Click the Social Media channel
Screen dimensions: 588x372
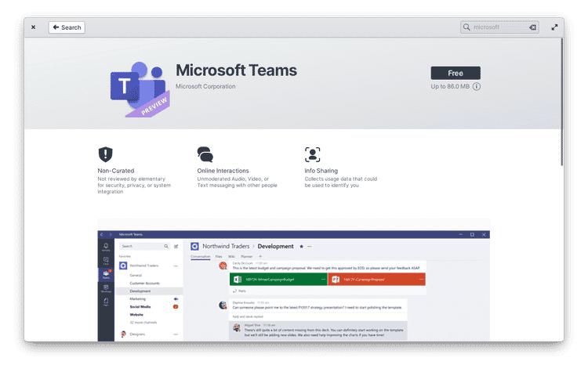point(140,307)
